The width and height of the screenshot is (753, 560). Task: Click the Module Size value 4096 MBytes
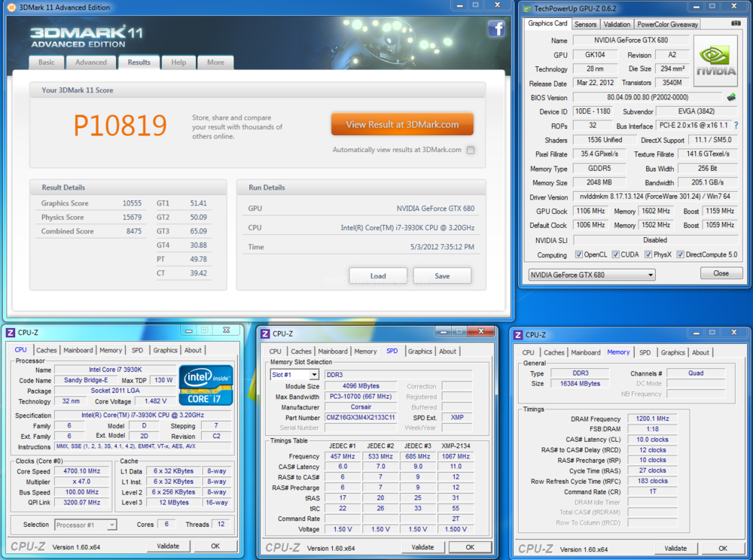point(361,386)
